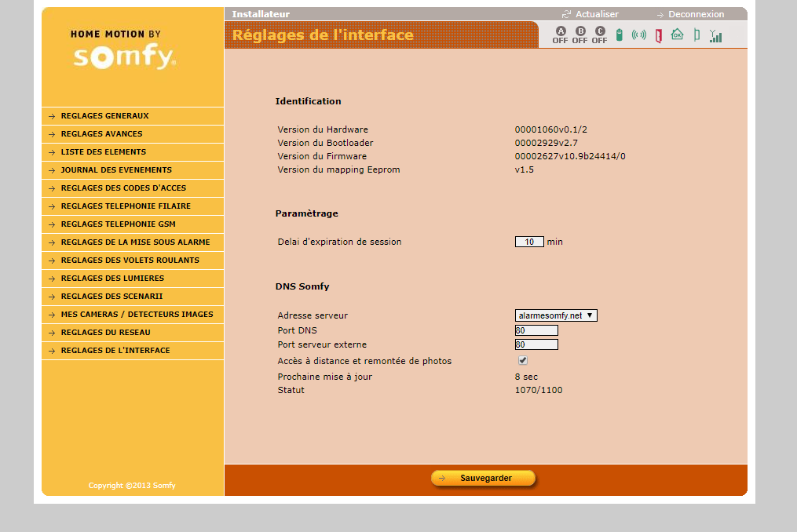
Task: Click the session expiration delay field
Action: coord(529,242)
